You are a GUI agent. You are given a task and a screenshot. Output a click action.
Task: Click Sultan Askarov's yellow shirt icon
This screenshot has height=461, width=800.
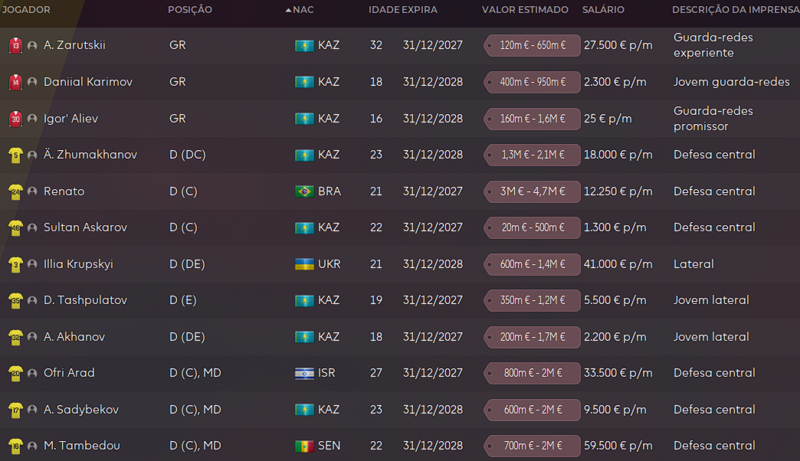[x=15, y=228]
